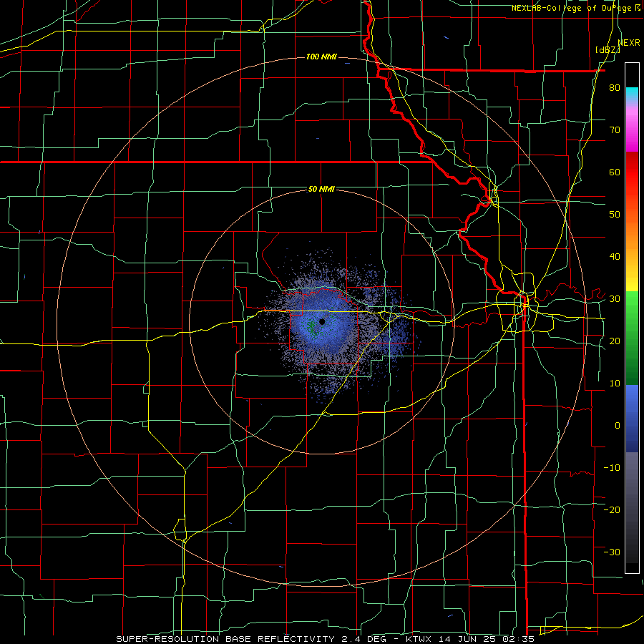Click the 10 value on color scale
The width and height of the screenshot is (644, 644).
coord(615,384)
